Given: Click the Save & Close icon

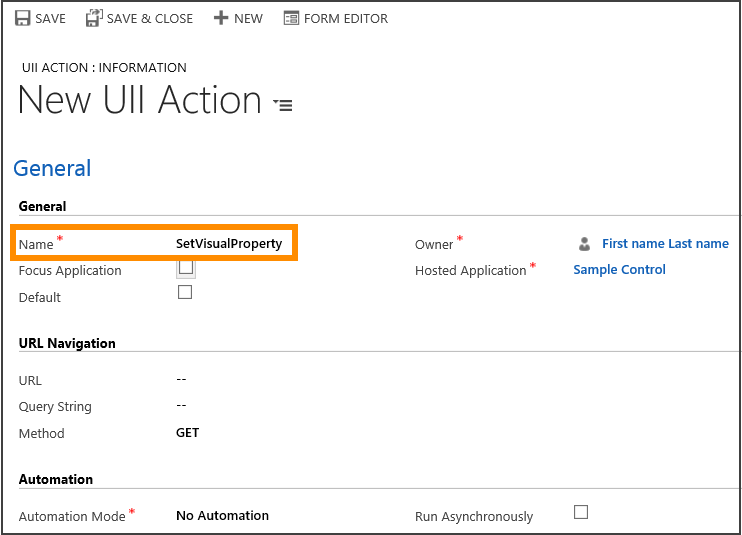Looking at the screenshot, I should tap(93, 18).
